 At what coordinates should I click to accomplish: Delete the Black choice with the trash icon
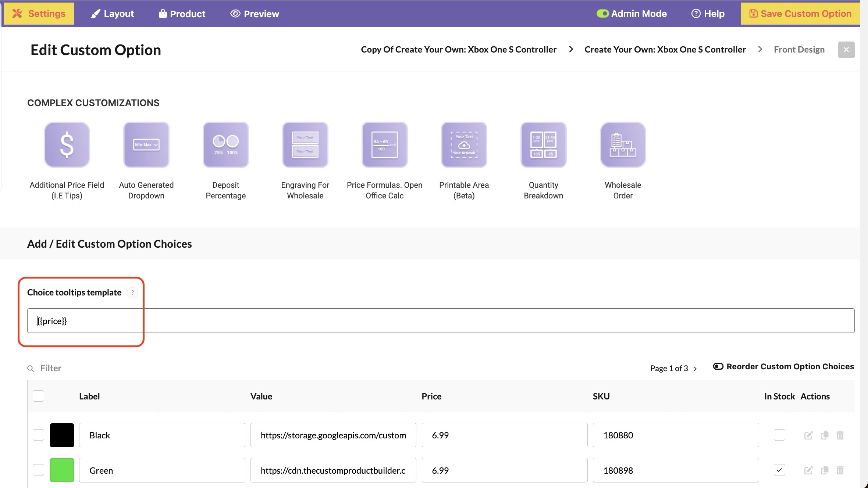840,435
